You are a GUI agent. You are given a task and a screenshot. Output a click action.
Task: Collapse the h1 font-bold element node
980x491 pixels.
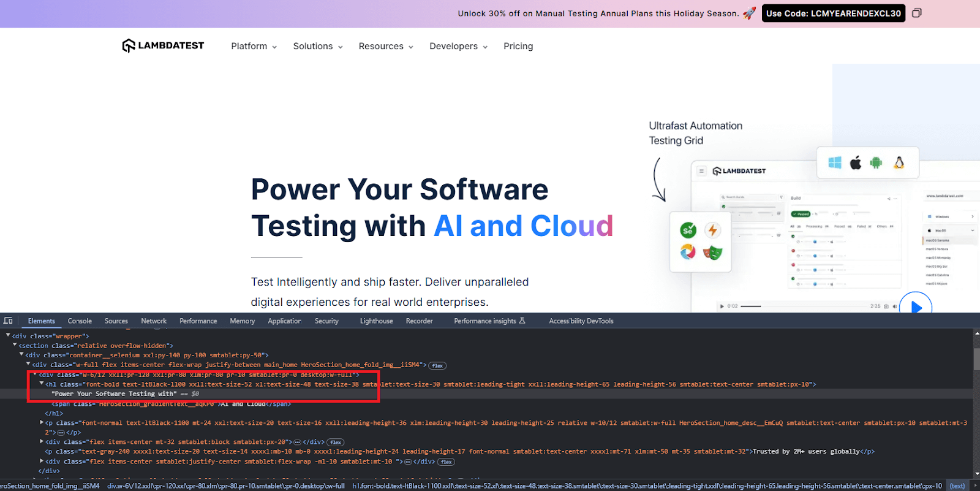click(42, 384)
